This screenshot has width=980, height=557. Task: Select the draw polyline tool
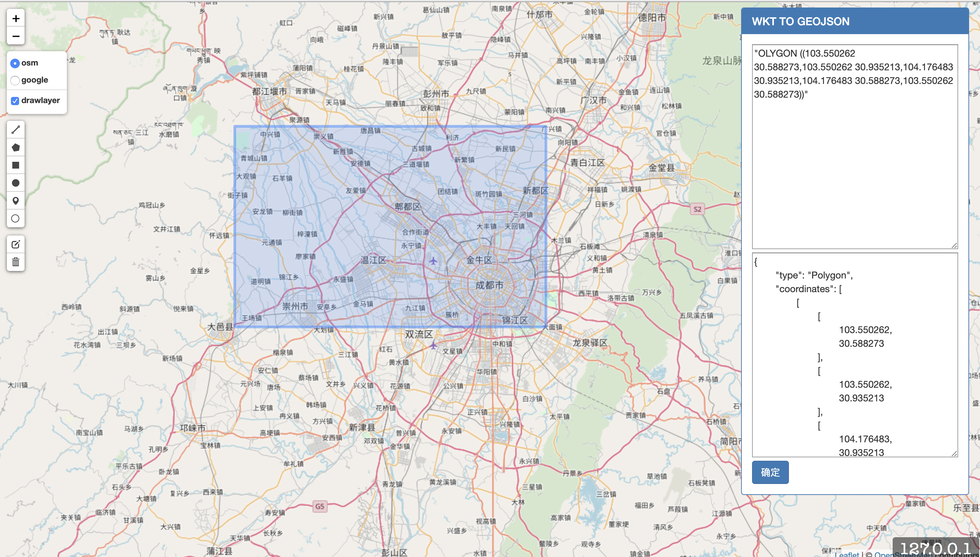click(16, 130)
